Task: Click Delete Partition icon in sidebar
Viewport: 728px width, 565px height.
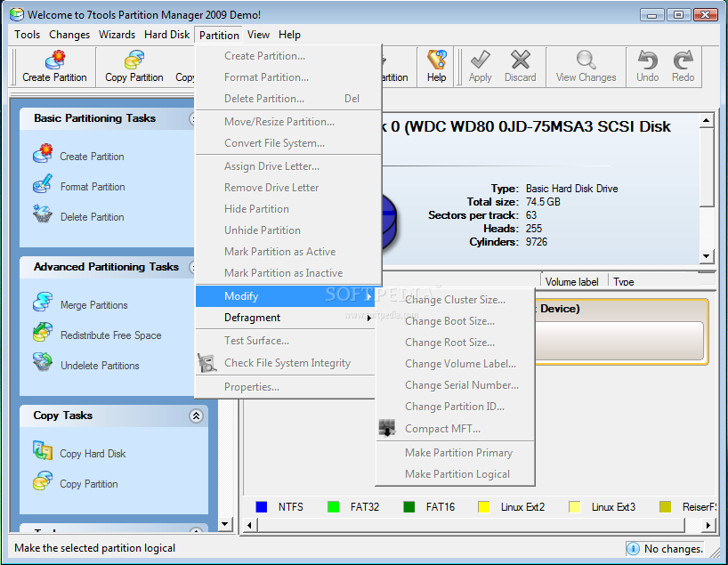Action: pyautogui.click(x=43, y=214)
